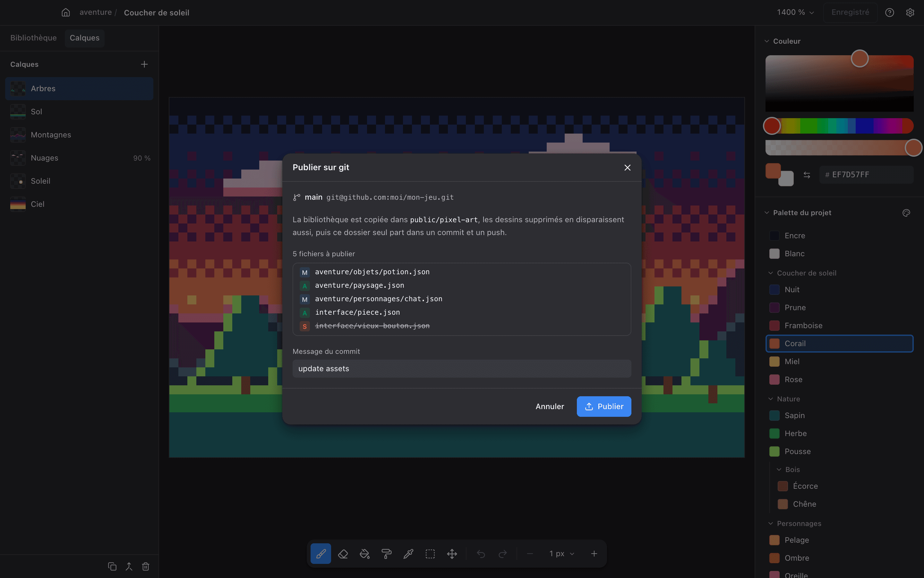Click the hex color code field
This screenshot has width=924, height=578.
(x=866, y=175)
